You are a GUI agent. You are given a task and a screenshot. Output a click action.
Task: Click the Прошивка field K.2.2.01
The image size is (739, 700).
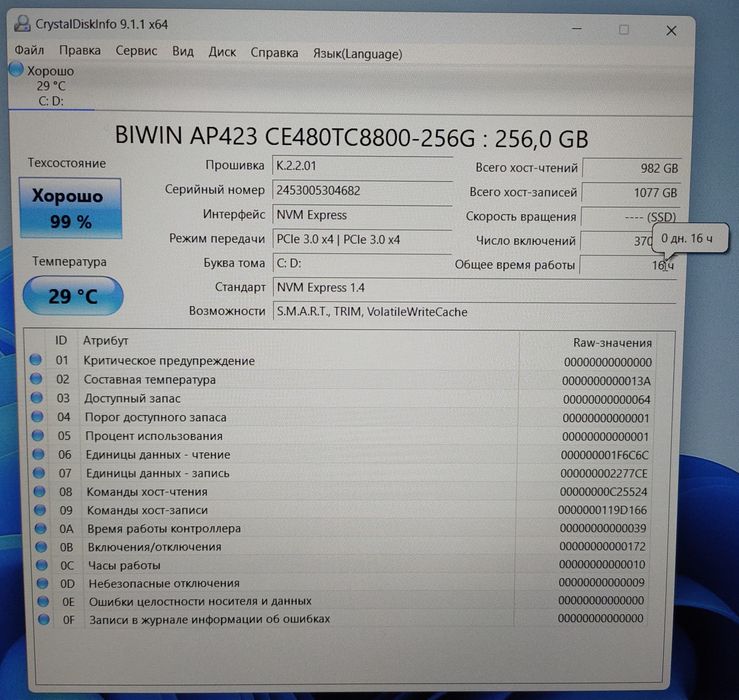tap(362, 166)
